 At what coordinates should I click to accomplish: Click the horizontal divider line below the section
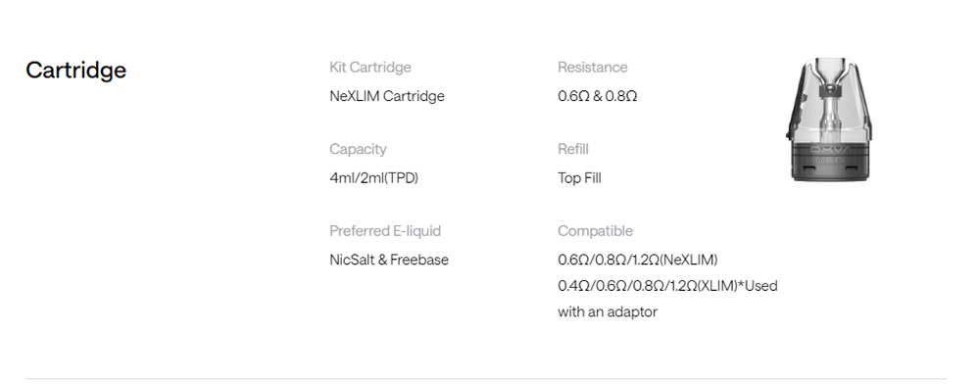(x=486, y=378)
